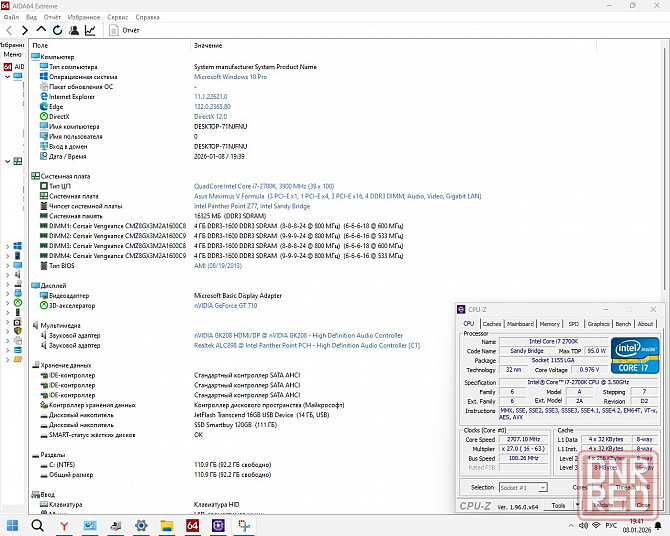Image resolution: width=670 pixels, height=536 pixels.
Task: Click the AIDA64 back navigation arrow
Action: click(10, 31)
